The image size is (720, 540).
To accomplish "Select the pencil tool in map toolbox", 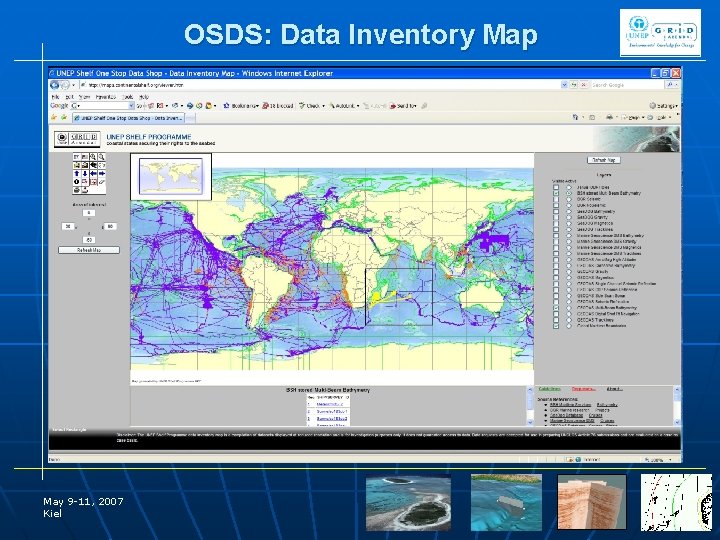I will 101,182.
